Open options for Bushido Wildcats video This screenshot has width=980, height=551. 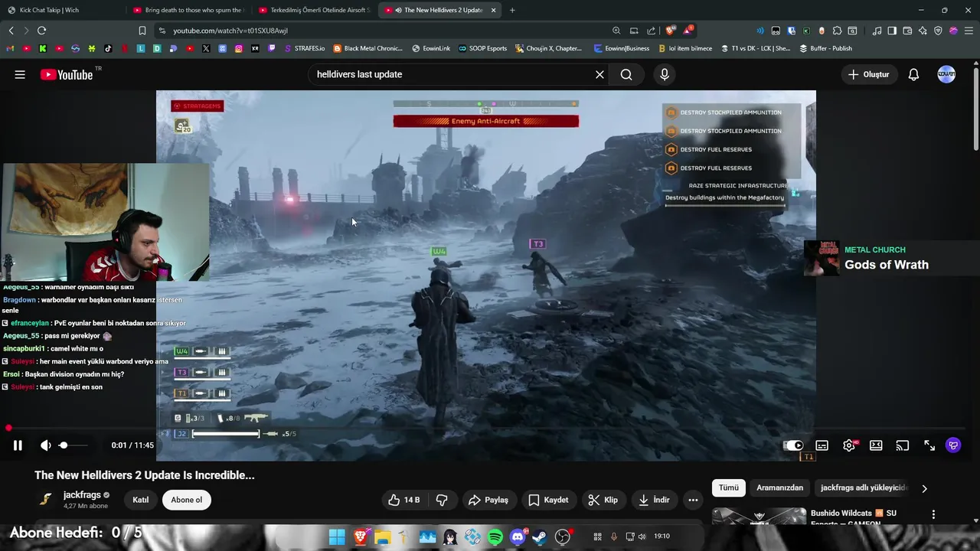[933, 514]
